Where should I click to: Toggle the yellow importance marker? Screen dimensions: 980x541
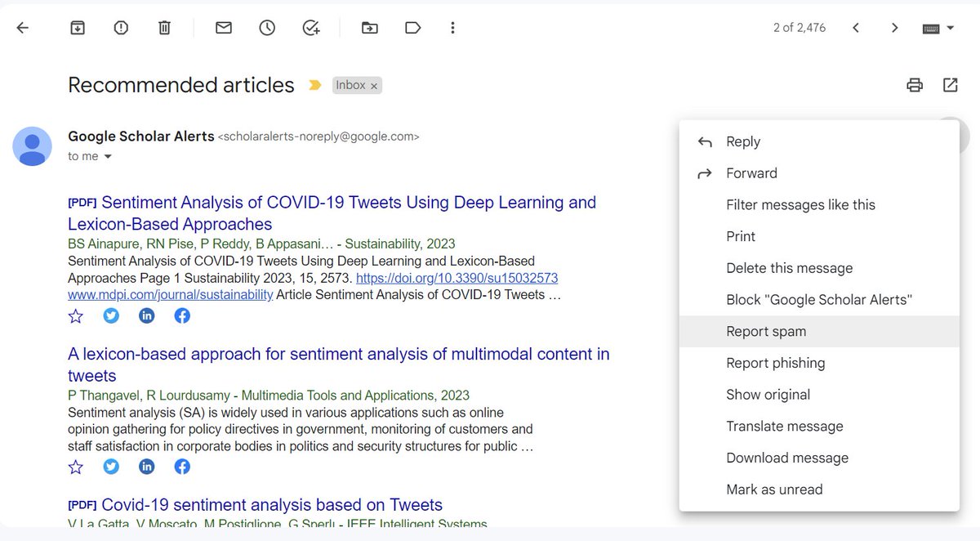click(314, 85)
